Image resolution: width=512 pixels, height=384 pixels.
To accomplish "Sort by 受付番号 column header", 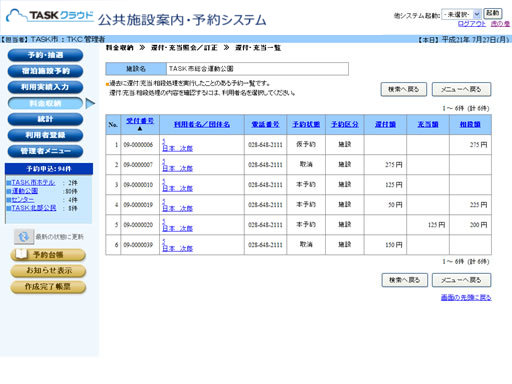I will [x=140, y=121].
